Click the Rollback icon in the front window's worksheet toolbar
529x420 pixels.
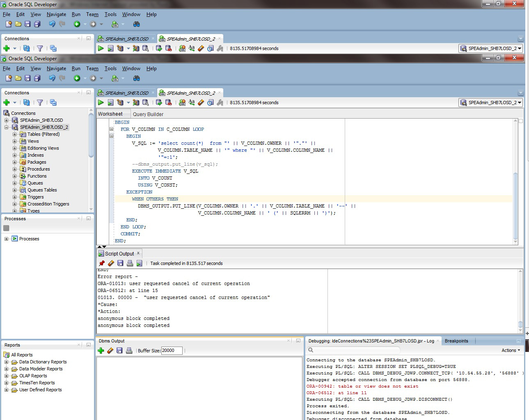coord(168,103)
